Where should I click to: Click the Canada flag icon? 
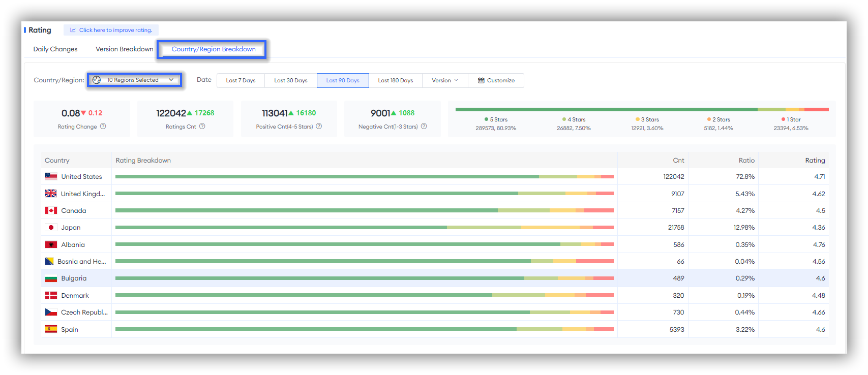coord(51,210)
